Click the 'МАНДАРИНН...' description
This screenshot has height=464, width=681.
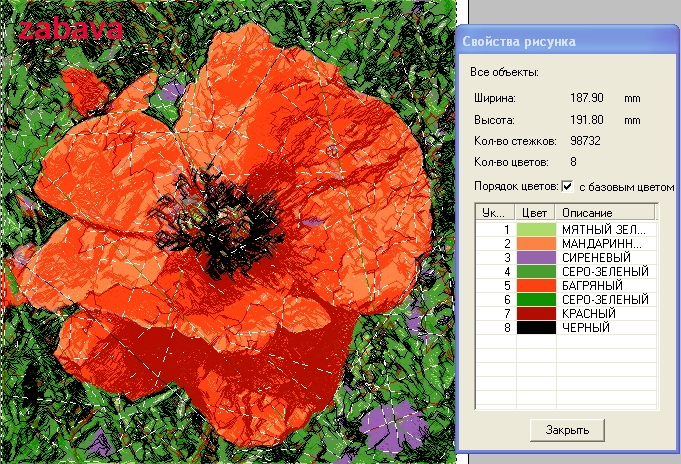pos(602,243)
